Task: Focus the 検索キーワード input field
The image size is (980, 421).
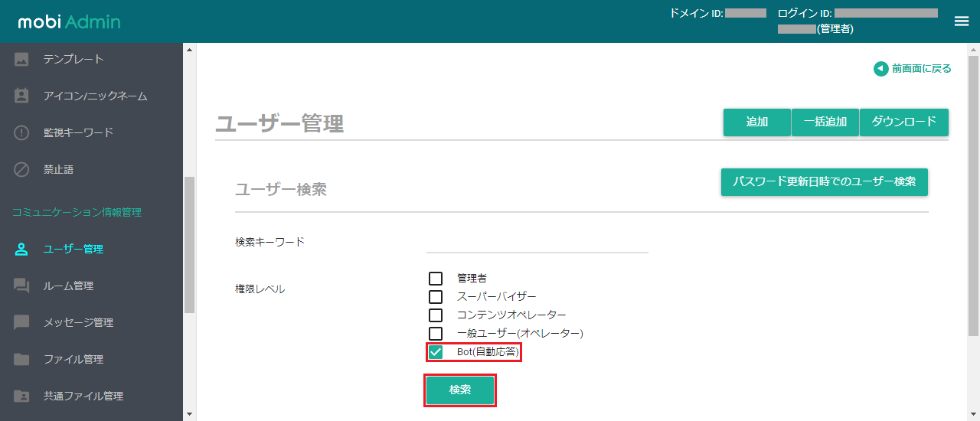Action: [x=537, y=242]
